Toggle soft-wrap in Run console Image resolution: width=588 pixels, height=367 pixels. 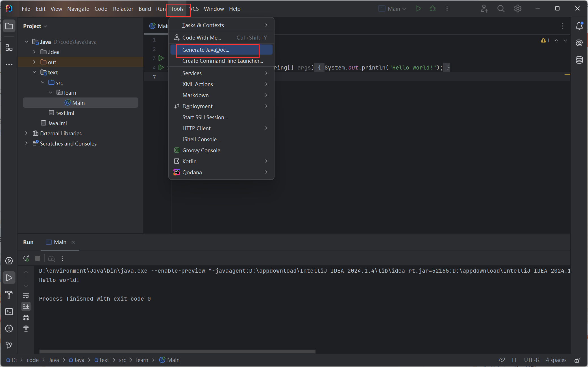coord(26,296)
